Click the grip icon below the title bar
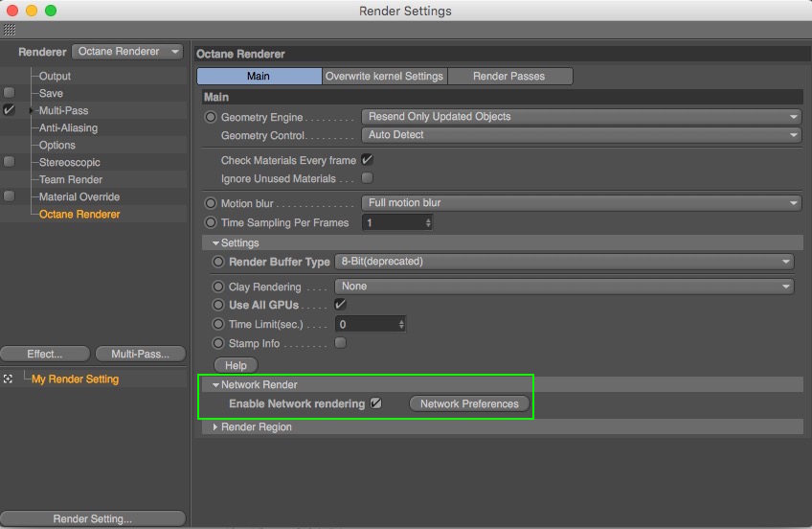This screenshot has width=812, height=529. point(10,30)
